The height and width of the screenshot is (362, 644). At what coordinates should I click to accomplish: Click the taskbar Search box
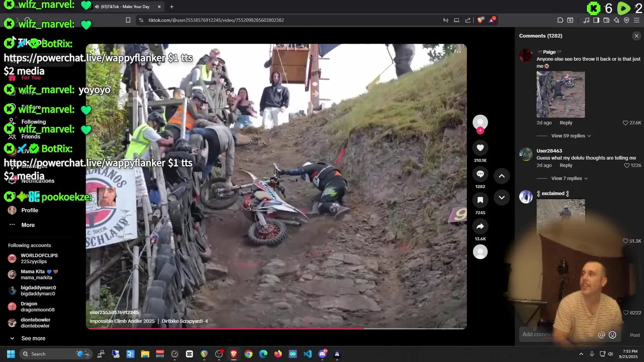coord(55,354)
